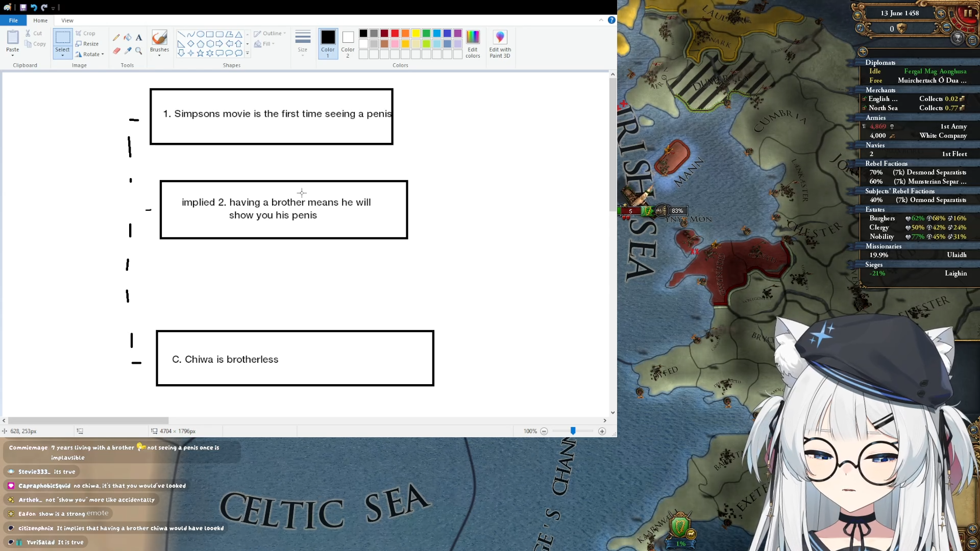
Task: Open Edit with Paint 3D
Action: tap(500, 44)
